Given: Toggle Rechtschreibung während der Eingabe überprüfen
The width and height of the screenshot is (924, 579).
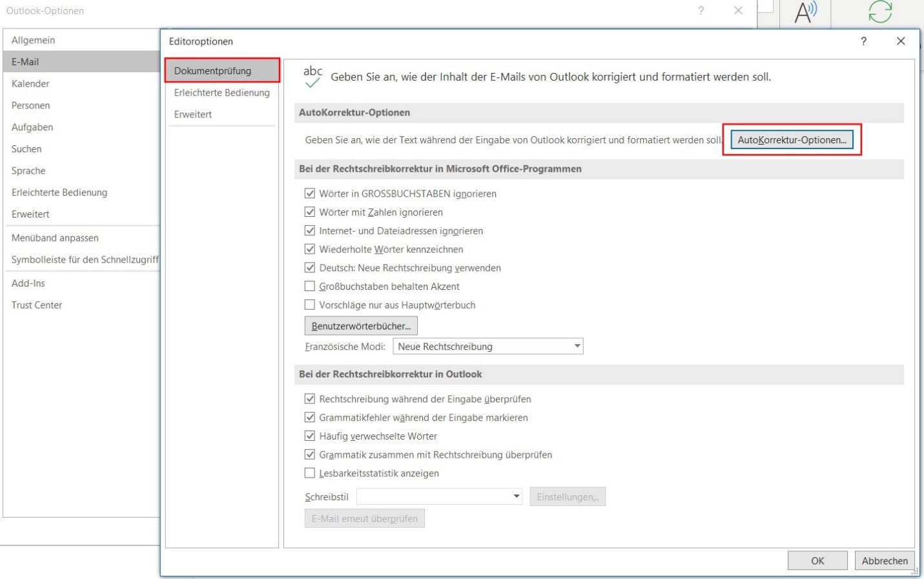Looking at the screenshot, I should [310, 399].
